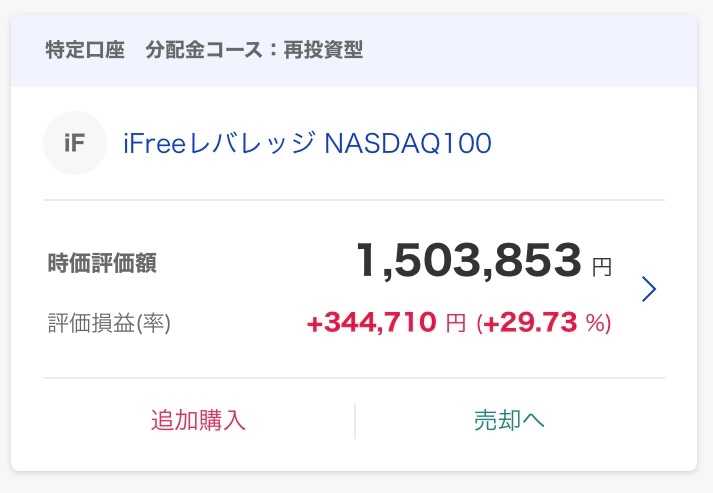713x493 pixels.
Task: Click the horizontal divider above the action buttons
Action: 354,377
